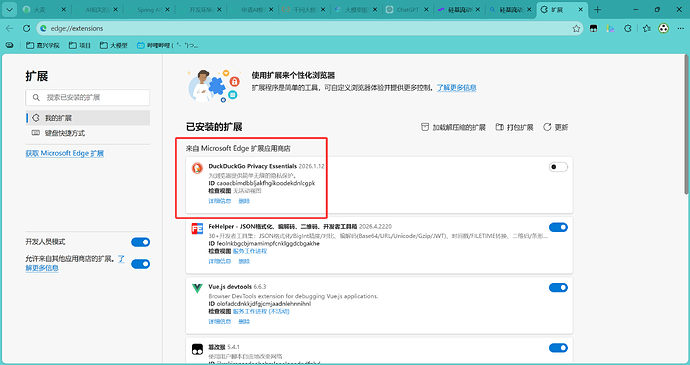Viewport: 690px width, 365px height.
Task: Open FeHelper 服务工作进程 inspect link
Action: click(x=250, y=251)
